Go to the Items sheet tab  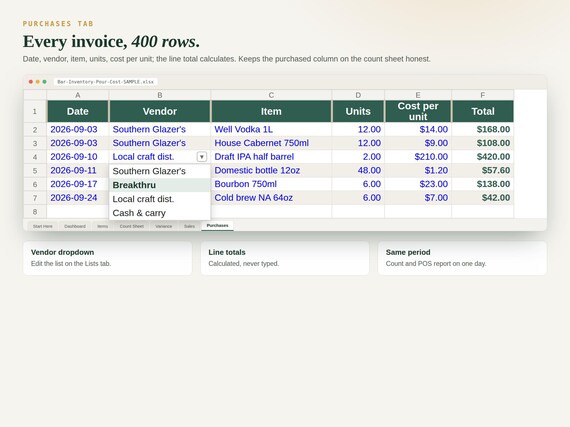[103, 226]
